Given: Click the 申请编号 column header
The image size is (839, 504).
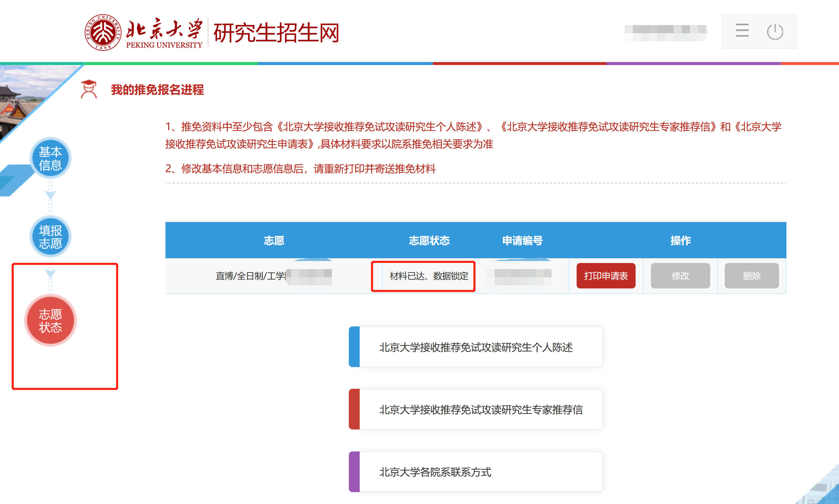Looking at the screenshot, I should (522, 240).
